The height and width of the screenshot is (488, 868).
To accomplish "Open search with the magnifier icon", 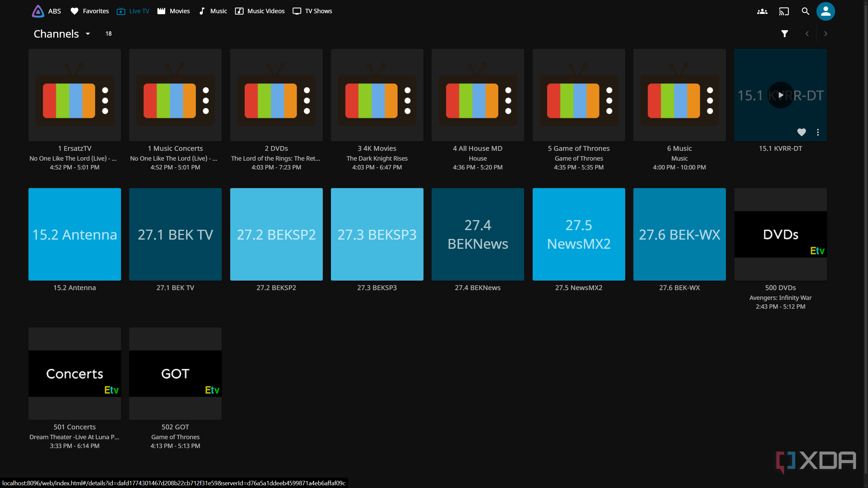I will 805,12.
